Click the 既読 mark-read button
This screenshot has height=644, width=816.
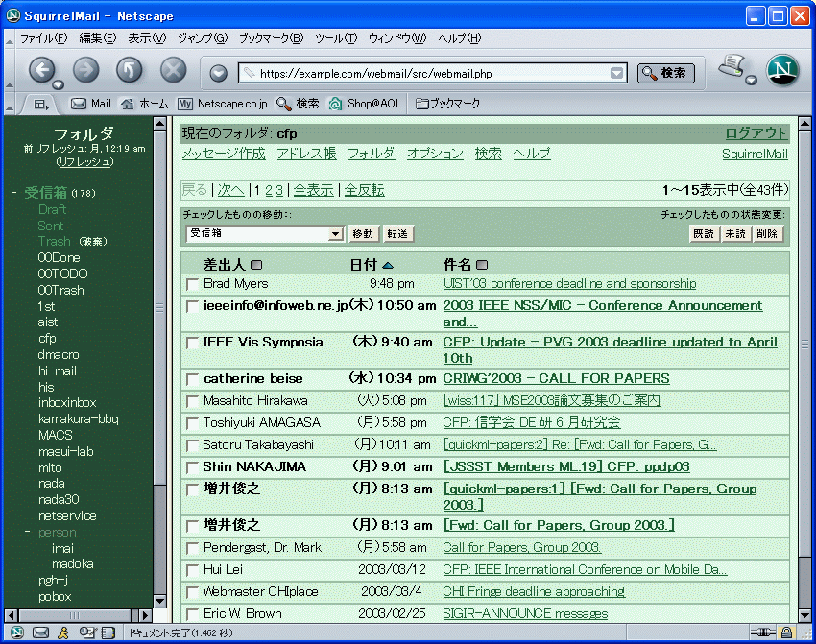704,234
